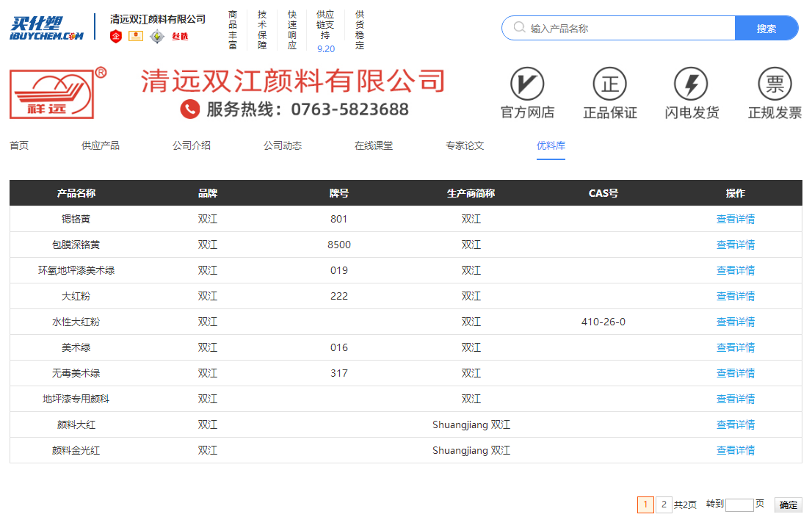
Task: Go to pagination page 2
Action: pyautogui.click(x=664, y=505)
